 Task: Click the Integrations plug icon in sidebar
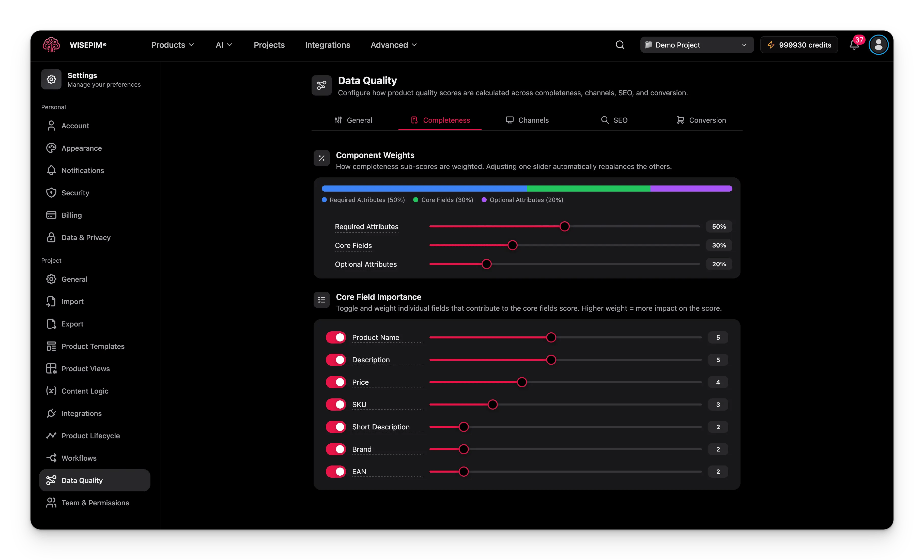[x=51, y=413]
